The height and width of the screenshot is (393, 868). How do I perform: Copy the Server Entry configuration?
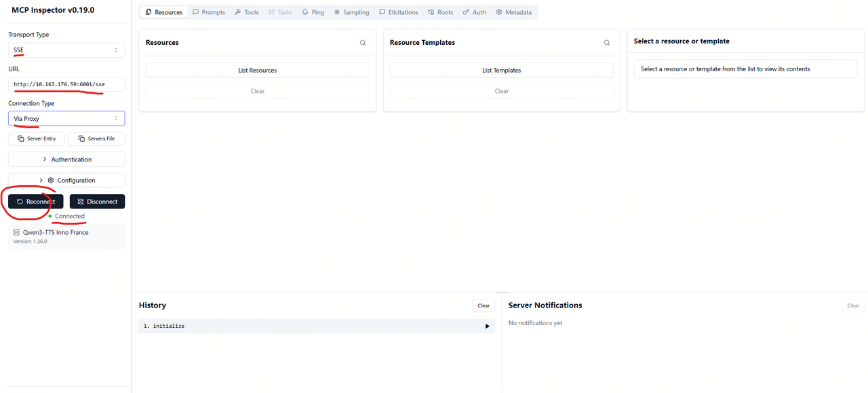[37, 138]
